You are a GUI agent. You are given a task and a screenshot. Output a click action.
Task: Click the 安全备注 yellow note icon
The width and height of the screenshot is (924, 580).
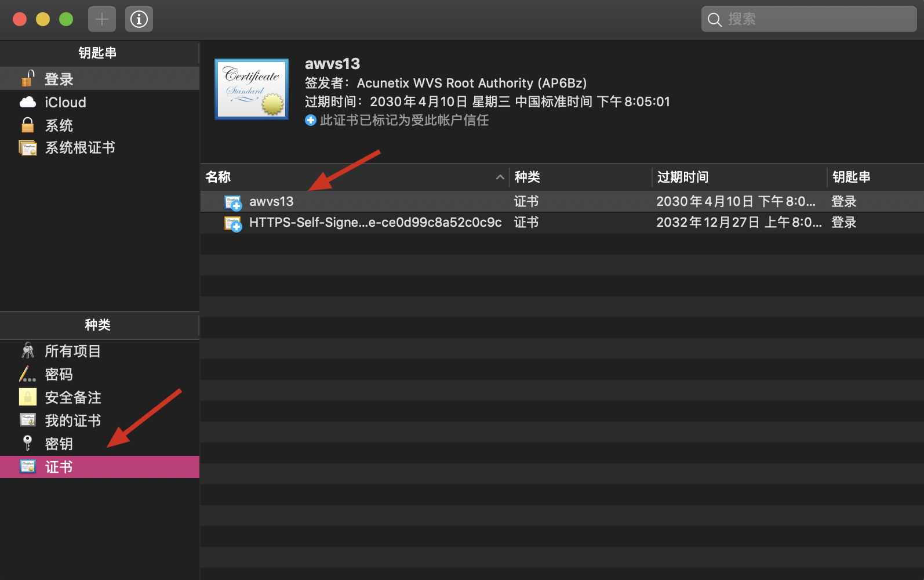pyautogui.click(x=28, y=397)
